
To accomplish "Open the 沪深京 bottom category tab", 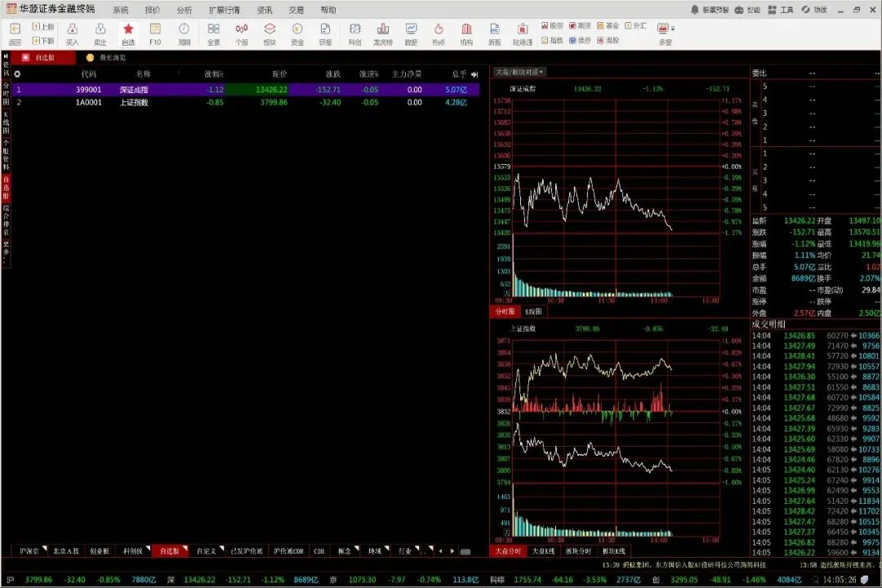I will (30, 551).
